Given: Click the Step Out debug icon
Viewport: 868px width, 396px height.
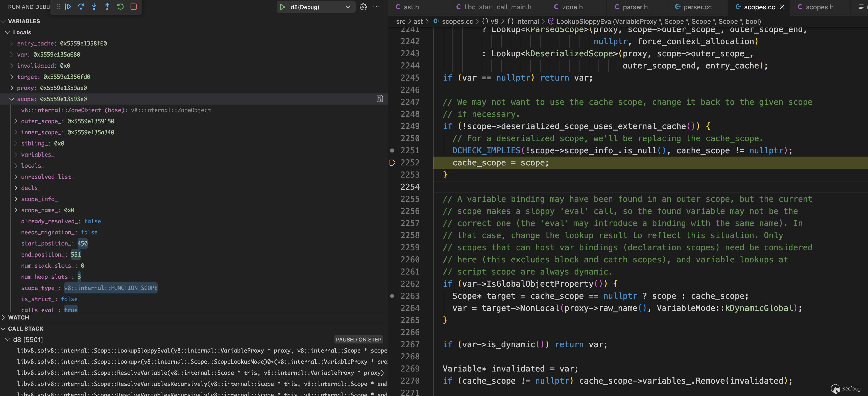Looking at the screenshot, I should click(x=107, y=7).
